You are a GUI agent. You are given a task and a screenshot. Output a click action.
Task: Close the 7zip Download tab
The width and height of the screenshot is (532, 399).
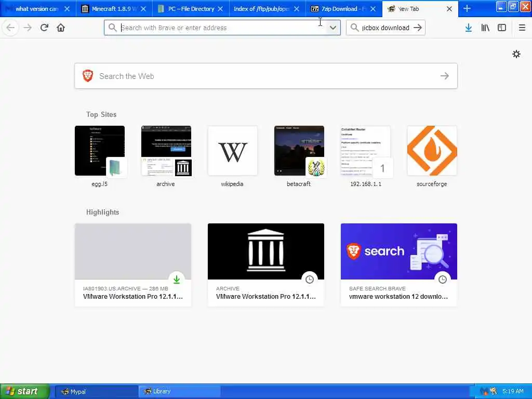(x=373, y=9)
